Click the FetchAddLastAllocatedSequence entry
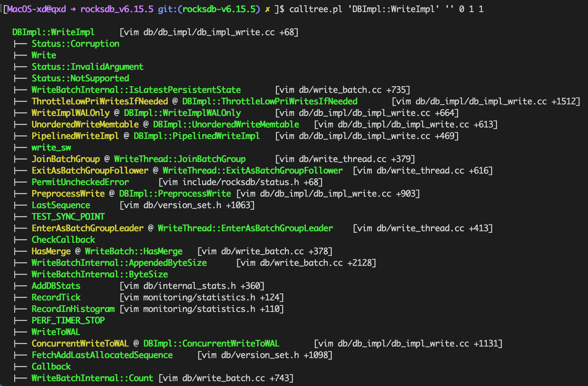The image size is (588, 386). [102, 355]
